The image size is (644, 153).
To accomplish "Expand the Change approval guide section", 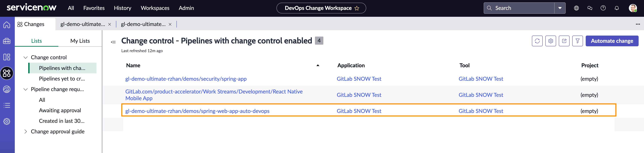I will pos(26,131).
